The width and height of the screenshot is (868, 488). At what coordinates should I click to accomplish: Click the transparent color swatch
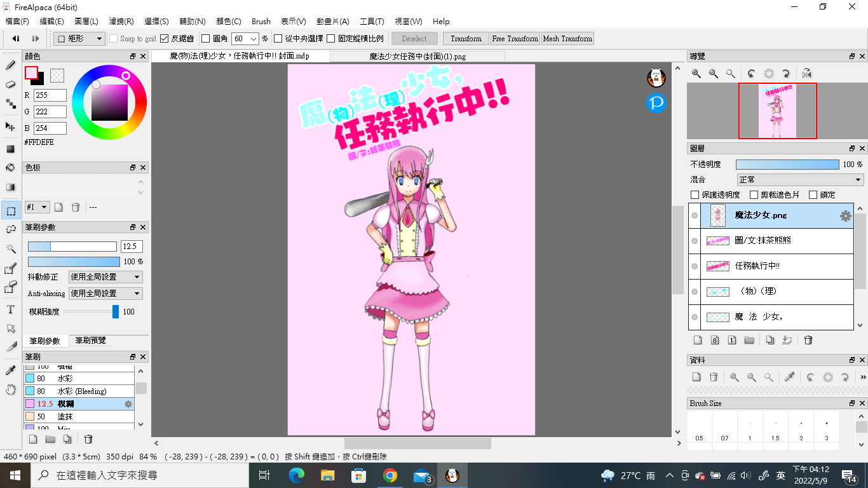point(57,76)
